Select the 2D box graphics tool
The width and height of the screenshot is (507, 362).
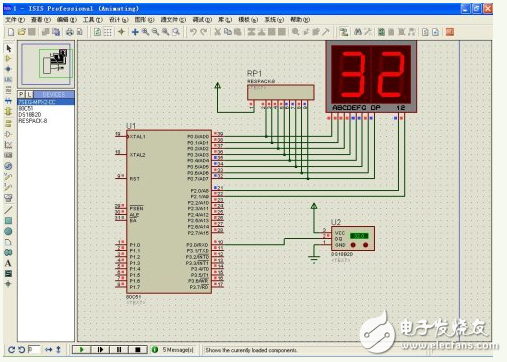(8, 221)
